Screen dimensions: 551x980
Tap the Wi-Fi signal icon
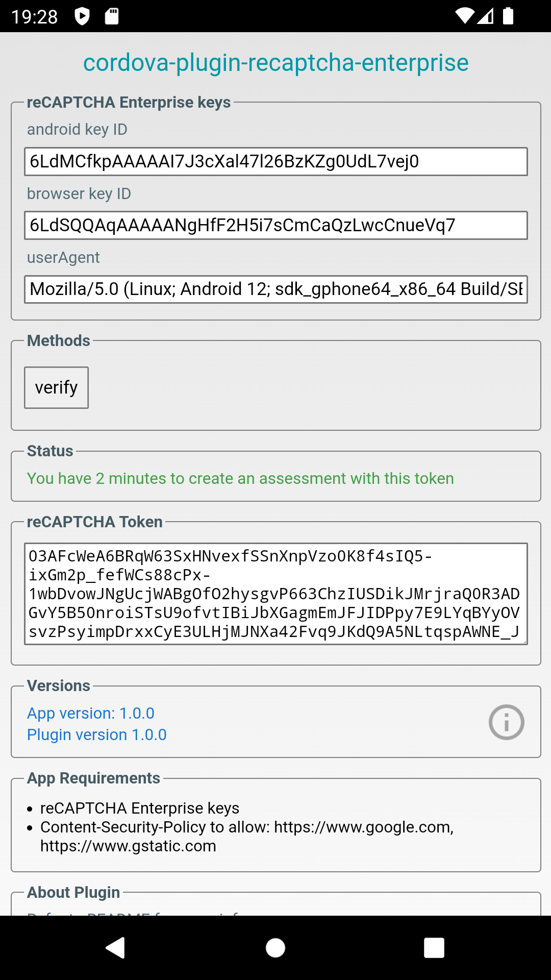pos(464,16)
